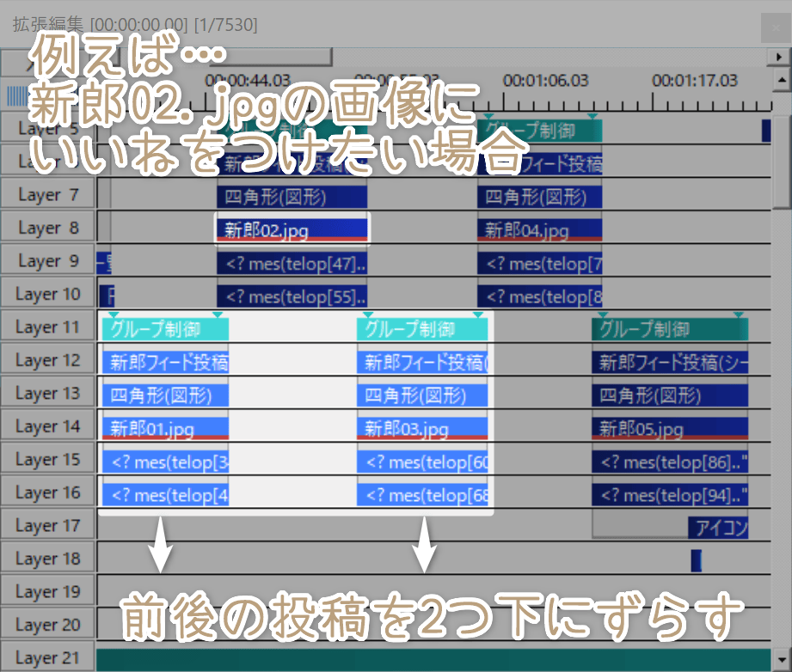Toggle visibility of Layer 12

click(48, 361)
